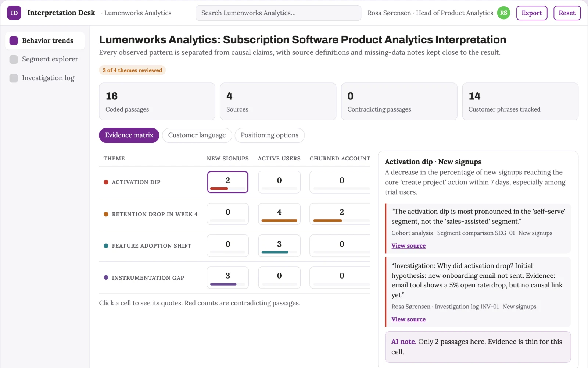Click the red Activation dip theme dot

(x=106, y=182)
